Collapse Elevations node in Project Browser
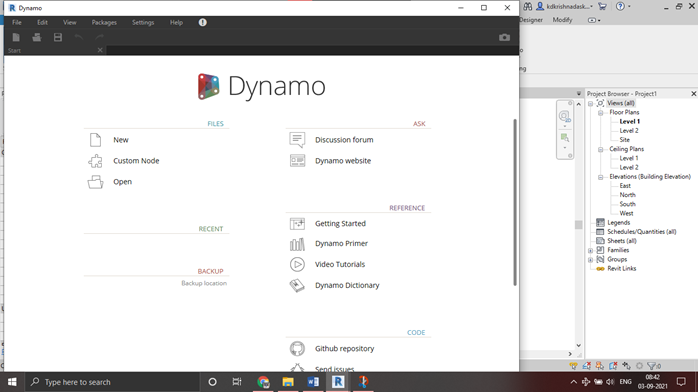Screen dimensions: 698x392 (x=601, y=177)
